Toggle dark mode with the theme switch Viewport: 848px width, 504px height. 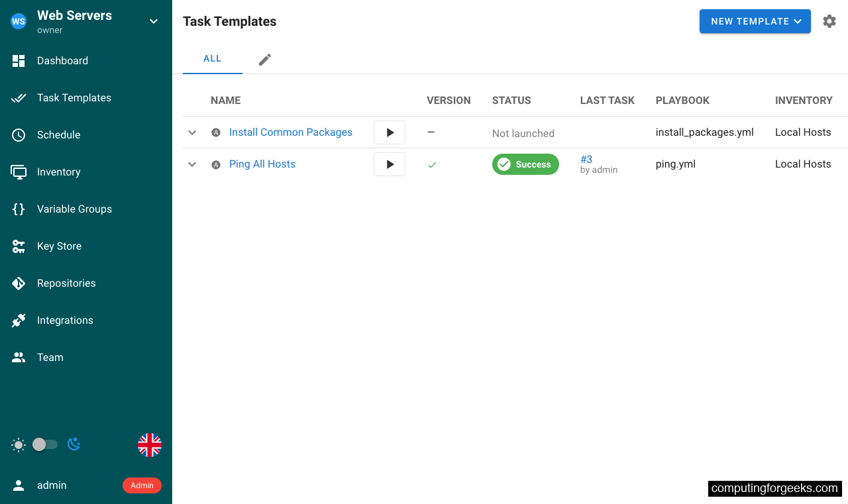(44, 444)
